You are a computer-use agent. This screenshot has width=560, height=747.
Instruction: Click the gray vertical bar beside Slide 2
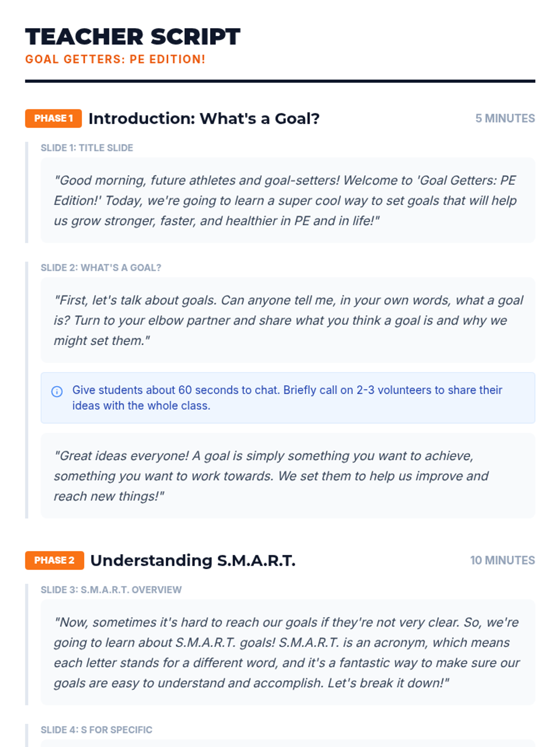[27, 390]
